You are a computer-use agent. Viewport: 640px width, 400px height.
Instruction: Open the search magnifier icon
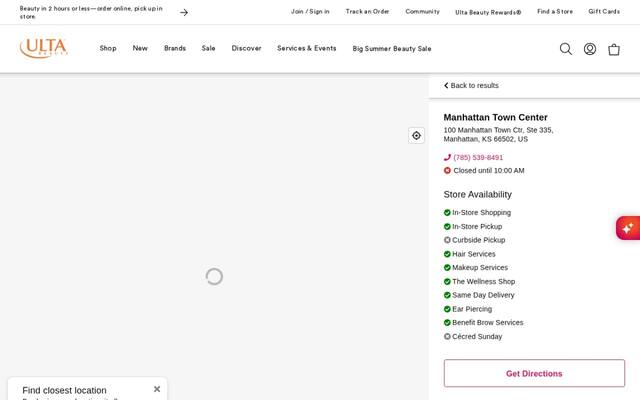pyautogui.click(x=565, y=49)
